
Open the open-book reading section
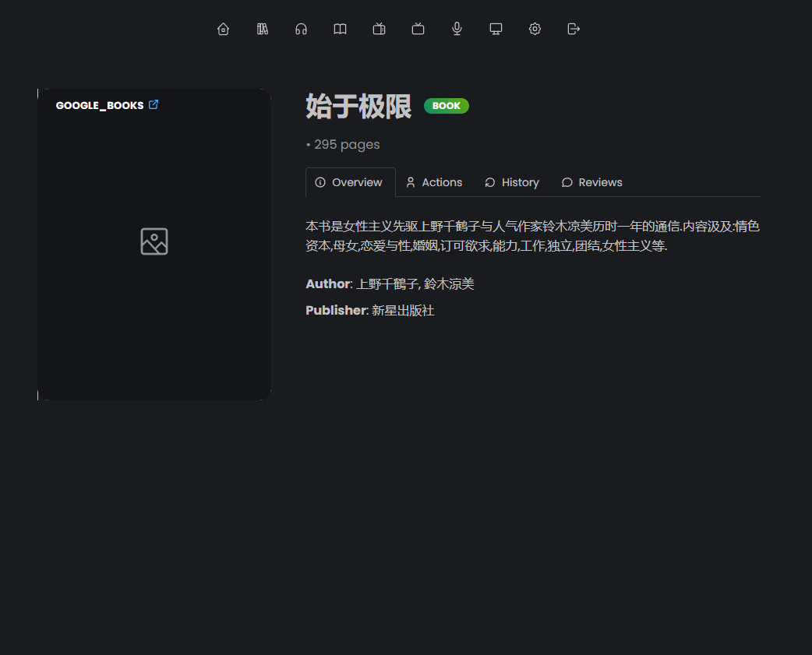(x=341, y=29)
